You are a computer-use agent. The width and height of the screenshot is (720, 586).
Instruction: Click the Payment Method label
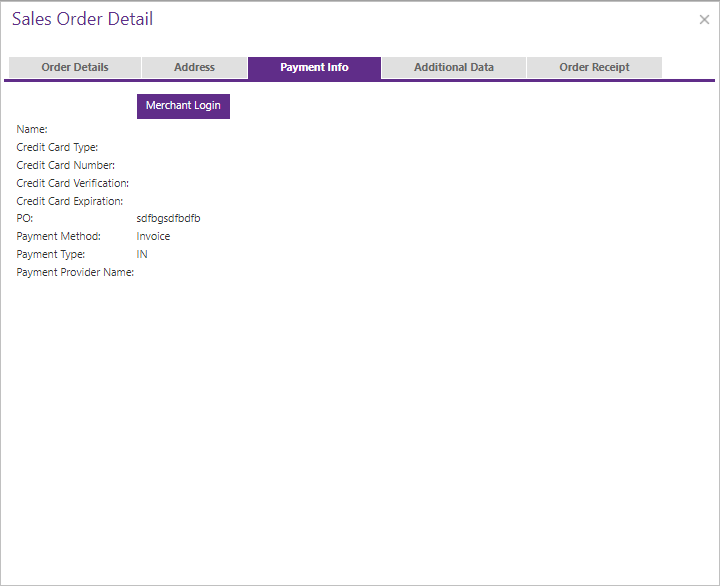click(59, 237)
